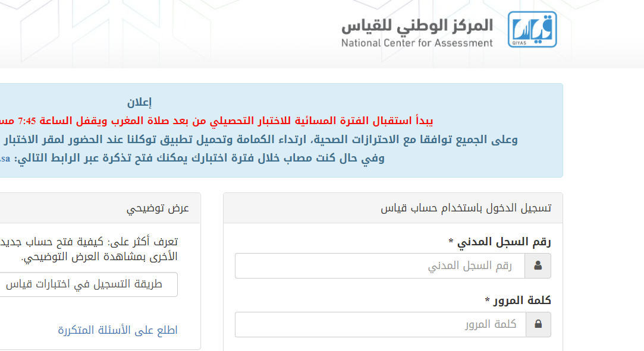
Task: Focus the رقم السجل المدني input field
Action: tap(380, 265)
